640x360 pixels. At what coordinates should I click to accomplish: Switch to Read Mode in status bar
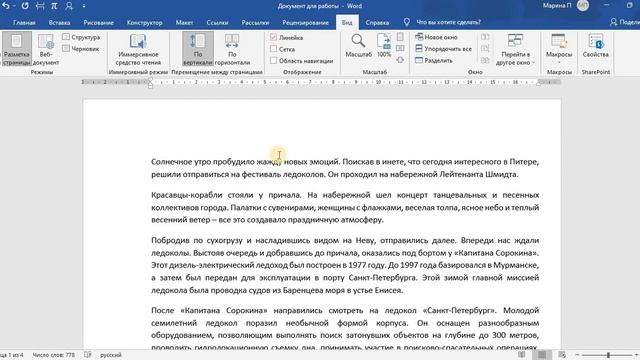pos(522,355)
